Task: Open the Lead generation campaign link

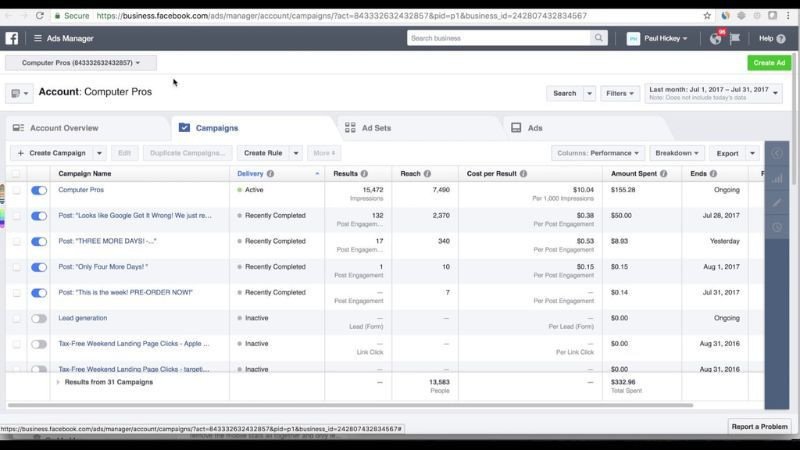Action: pyautogui.click(x=83, y=318)
